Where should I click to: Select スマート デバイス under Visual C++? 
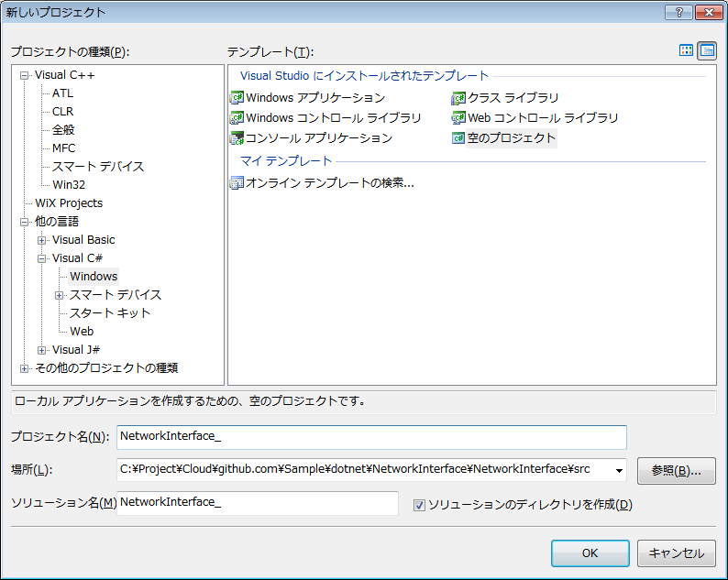pyautogui.click(x=98, y=167)
